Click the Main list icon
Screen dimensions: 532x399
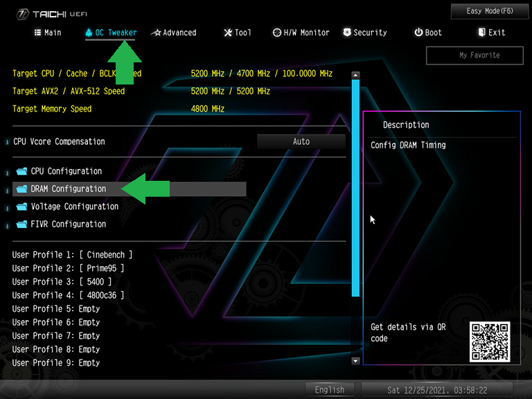coord(37,33)
